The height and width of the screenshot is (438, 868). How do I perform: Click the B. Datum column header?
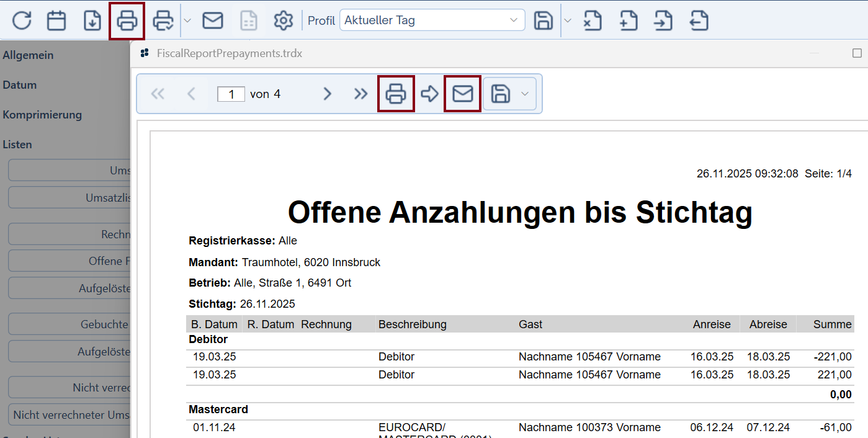click(x=214, y=324)
